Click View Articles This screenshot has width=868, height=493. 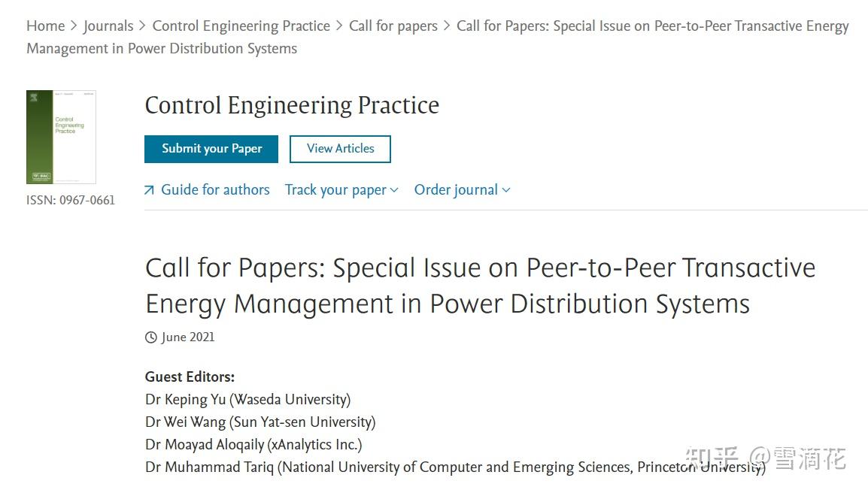(x=339, y=149)
